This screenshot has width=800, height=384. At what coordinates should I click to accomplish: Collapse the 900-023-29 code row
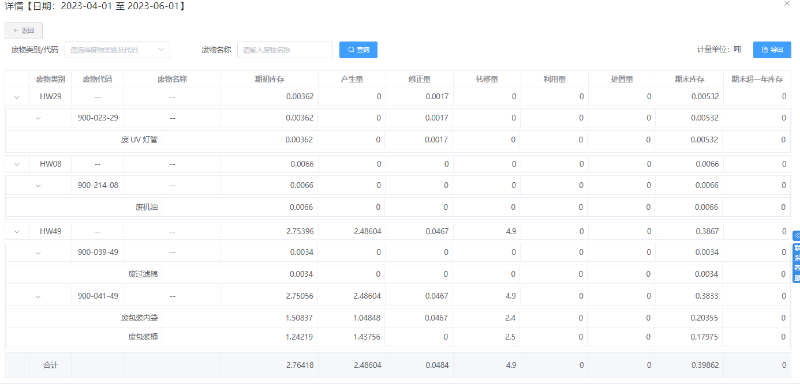coord(38,118)
